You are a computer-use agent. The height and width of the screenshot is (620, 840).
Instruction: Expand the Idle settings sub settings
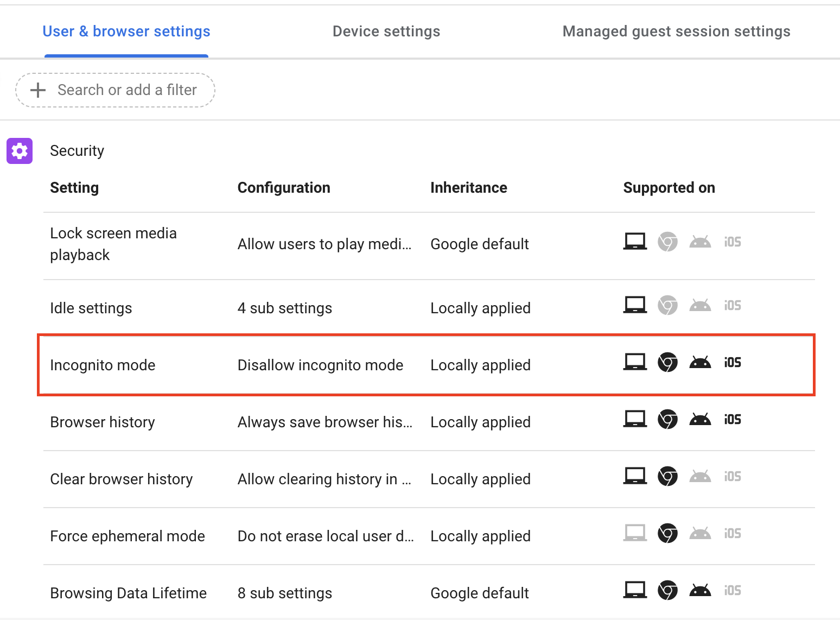tap(284, 308)
